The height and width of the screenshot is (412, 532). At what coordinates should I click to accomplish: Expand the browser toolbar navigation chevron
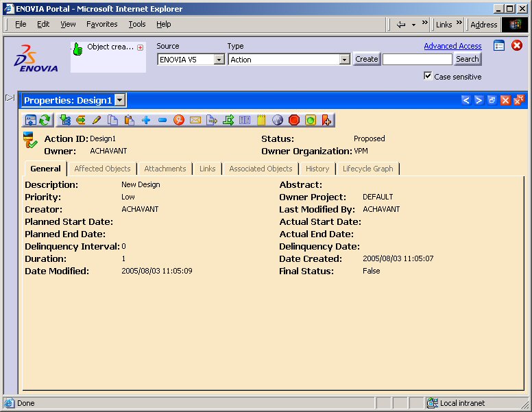(425, 23)
